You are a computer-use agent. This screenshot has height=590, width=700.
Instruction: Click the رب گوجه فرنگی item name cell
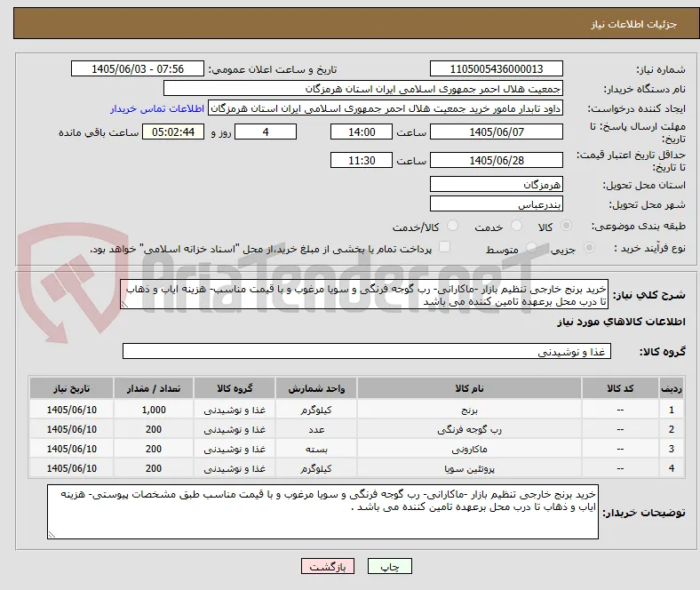469,429
